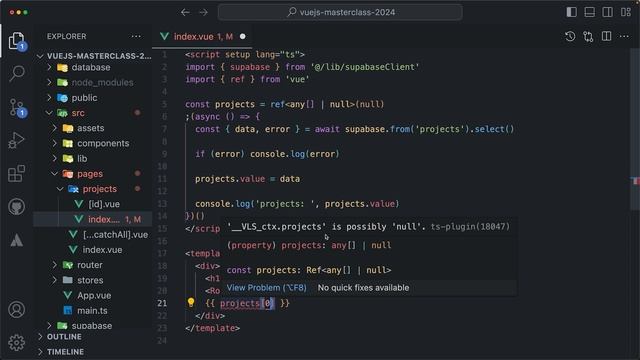The height and width of the screenshot is (360, 640).
Task: Click 'console.log(error)' on line 9
Action: [x=295, y=154]
